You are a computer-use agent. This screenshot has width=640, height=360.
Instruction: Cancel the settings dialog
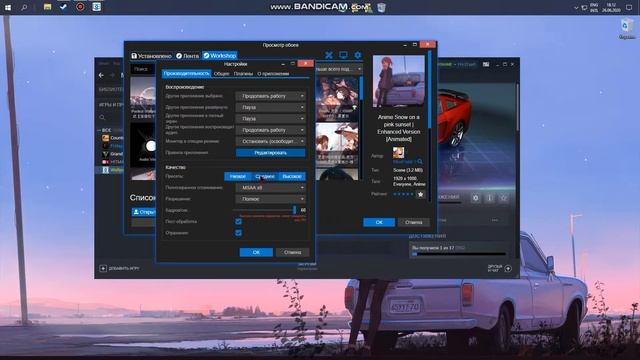click(x=292, y=252)
